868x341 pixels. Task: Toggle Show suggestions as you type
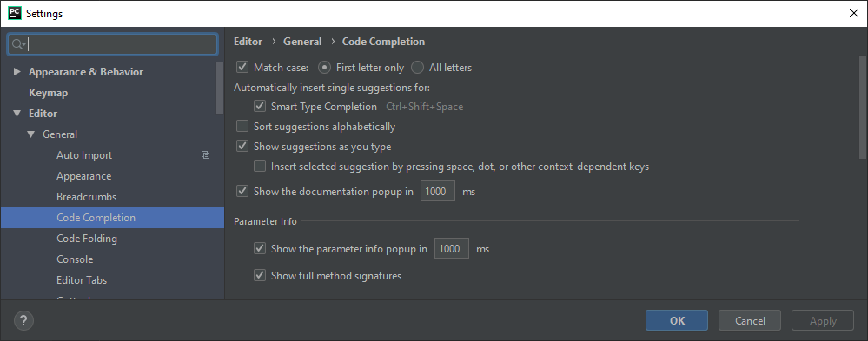pos(242,147)
